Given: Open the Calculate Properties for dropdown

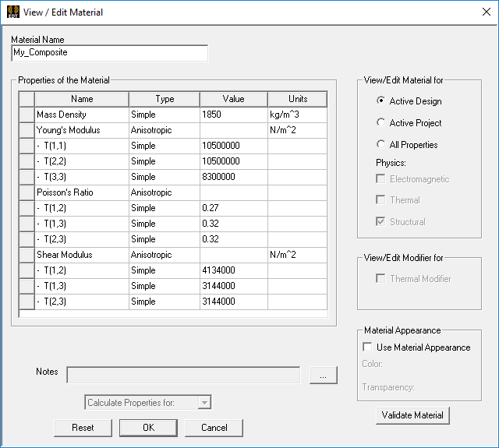Looking at the screenshot, I should [x=204, y=403].
